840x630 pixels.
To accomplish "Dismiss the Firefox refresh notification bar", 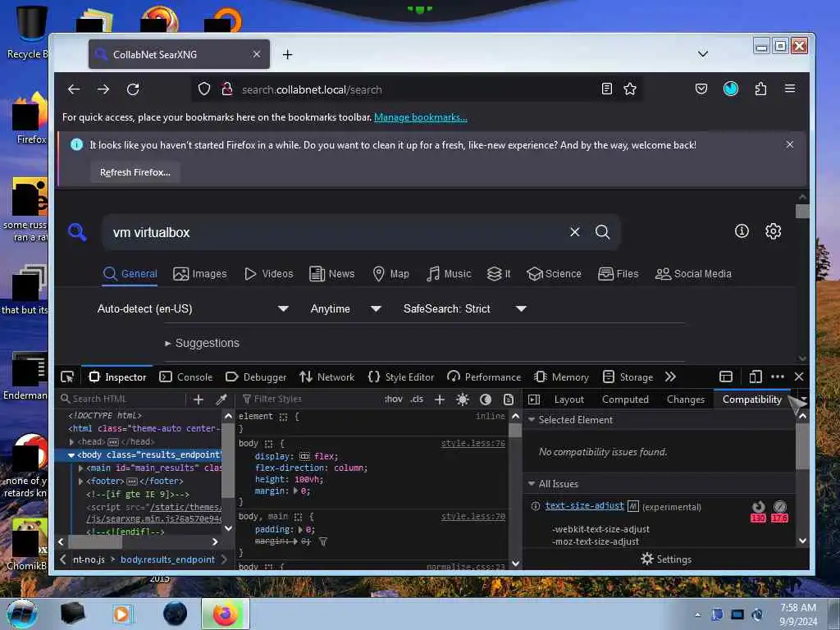I will [790, 144].
